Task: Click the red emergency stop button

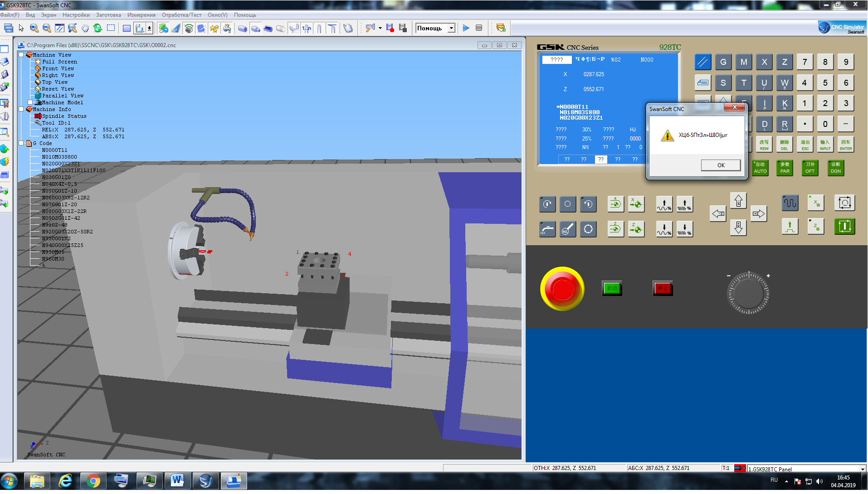Action: tap(562, 289)
